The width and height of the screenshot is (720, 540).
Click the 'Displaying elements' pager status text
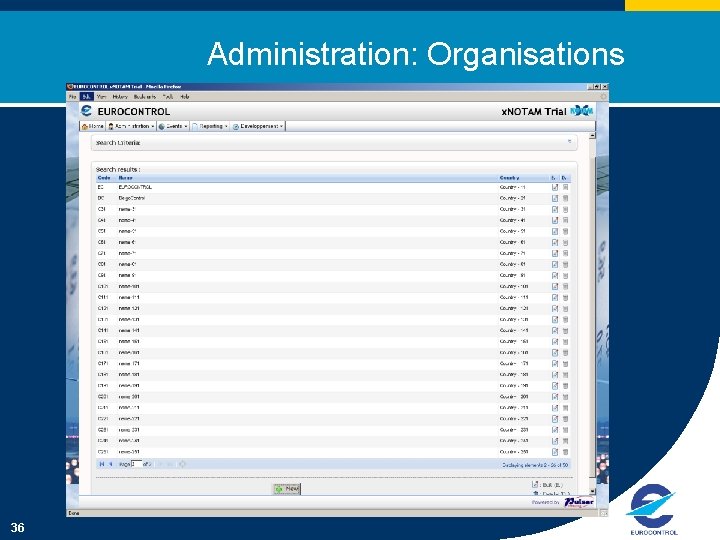pos(535,465)
